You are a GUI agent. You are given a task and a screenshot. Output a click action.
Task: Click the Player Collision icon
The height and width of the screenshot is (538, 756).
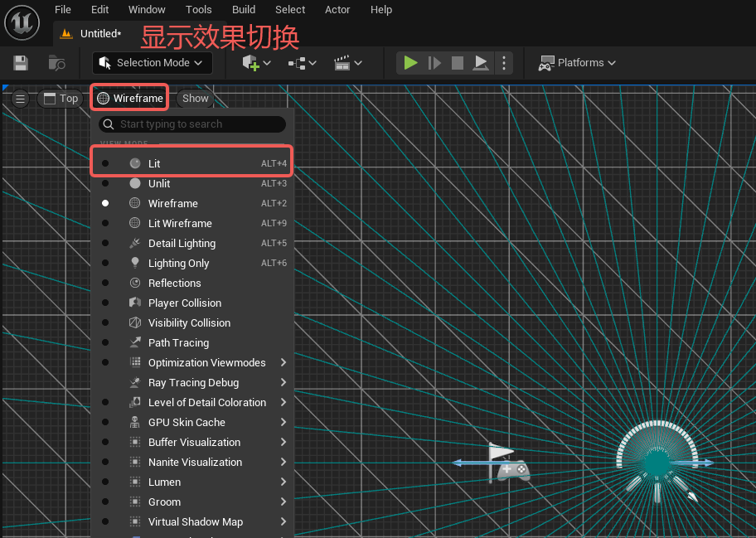coord(135,303)
